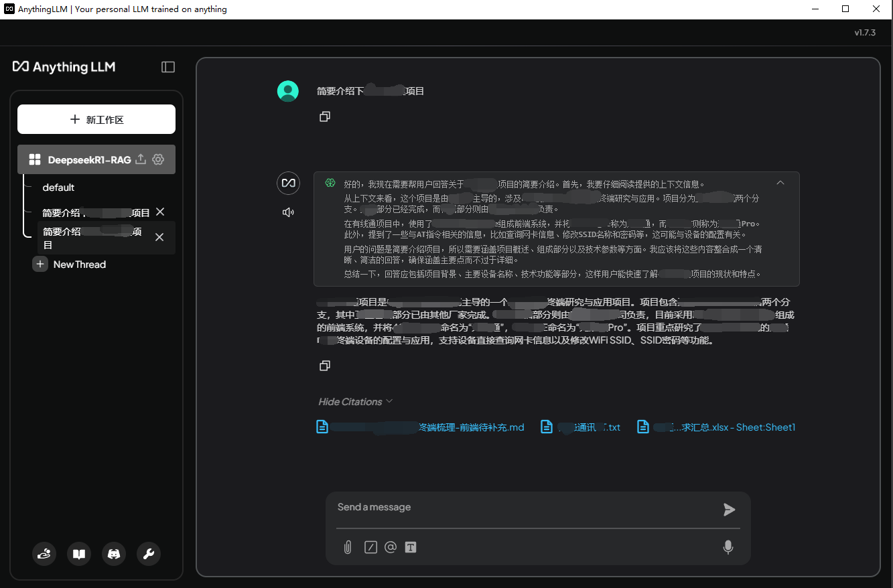Copy the user message text

pos(325,117)
